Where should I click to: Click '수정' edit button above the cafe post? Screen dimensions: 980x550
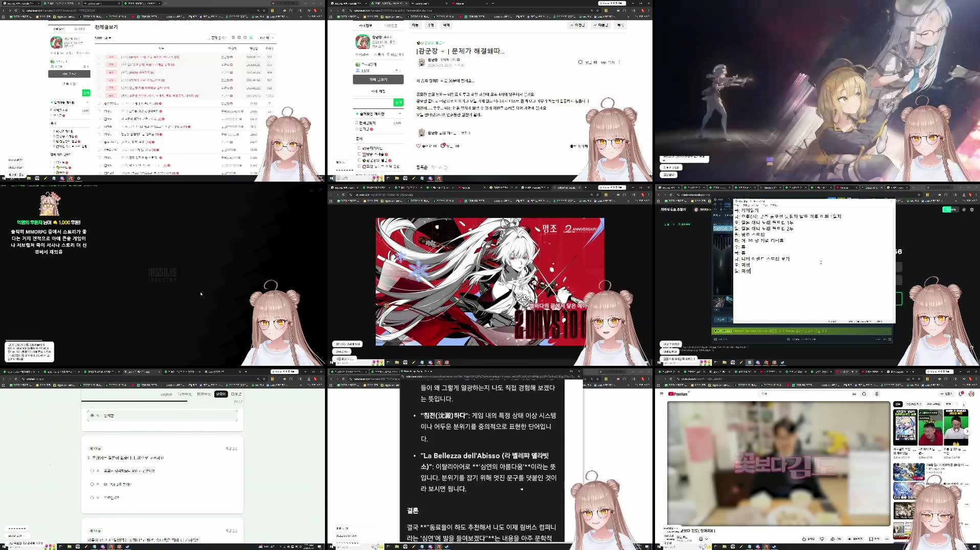[431, 25]
